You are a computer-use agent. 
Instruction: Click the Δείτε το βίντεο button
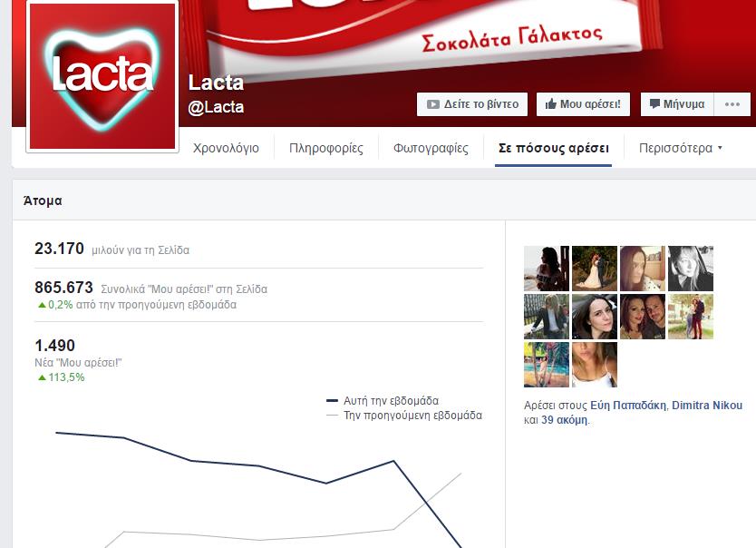472,104
